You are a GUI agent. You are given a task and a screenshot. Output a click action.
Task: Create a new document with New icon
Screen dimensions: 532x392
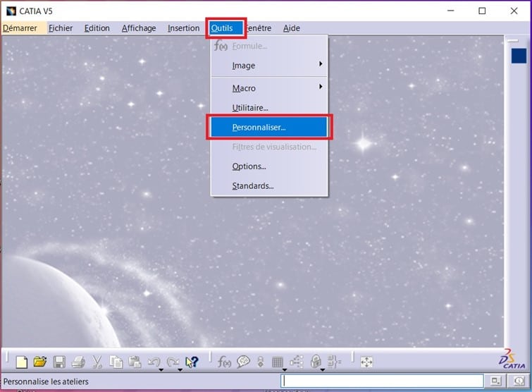click(x=22, y=362)
